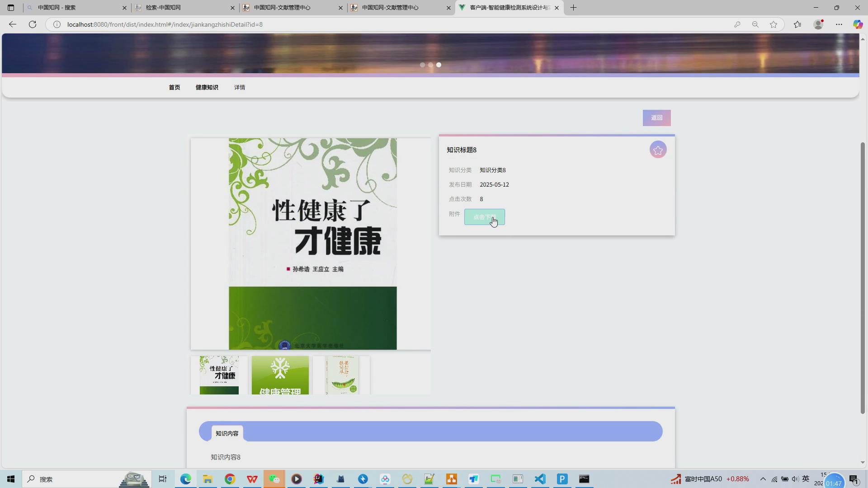Download the attachment via 点击下载 button
868x488 pixels.
(x=484, y=217)
